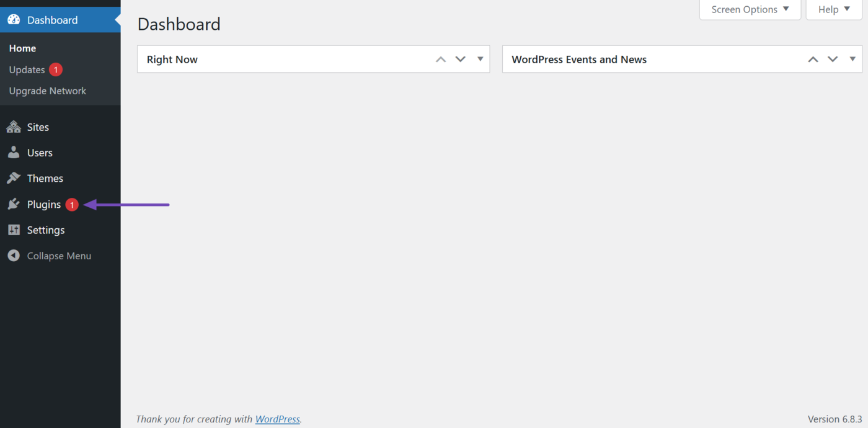Click the Plugins electrical plug icon
Image resolution: width=868 pixels, height=428 pixels.
[x=14, y=204]
